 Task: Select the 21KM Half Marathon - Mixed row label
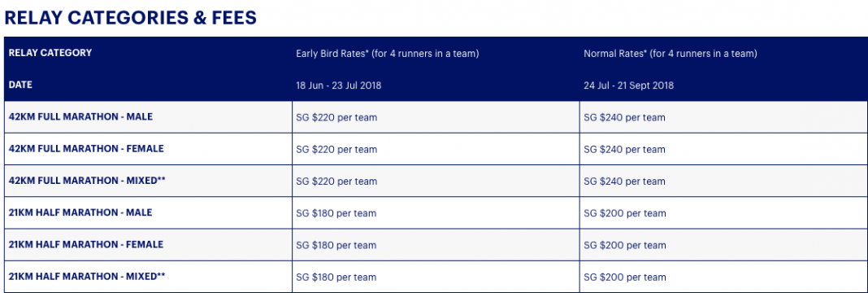tap(87, 277)
